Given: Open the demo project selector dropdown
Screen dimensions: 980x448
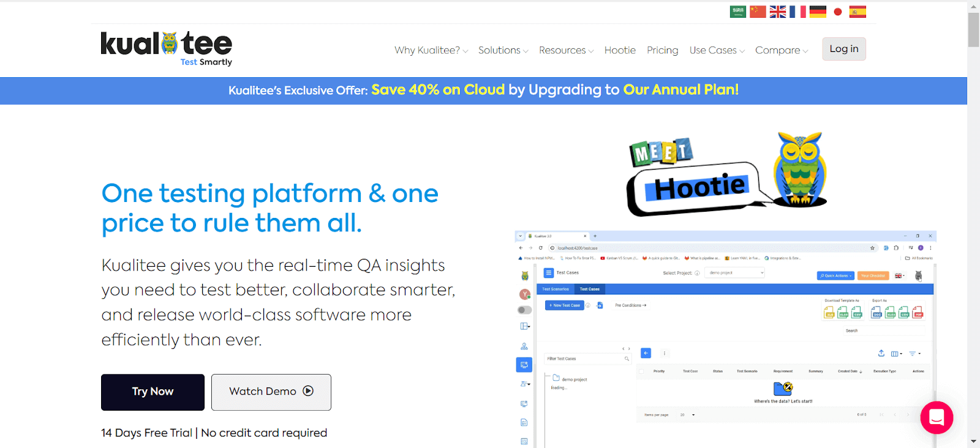Looking at the screenshot, I should point(735,273).
